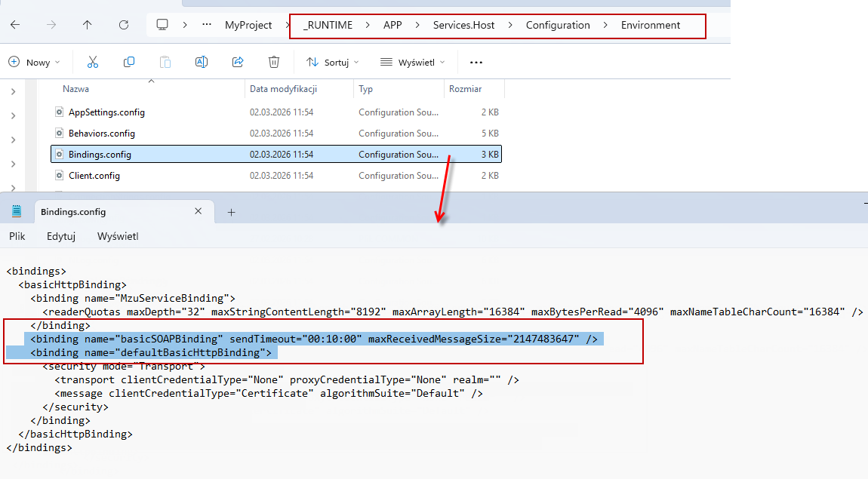Select the Behaviors.config file

(x=276, y=134)
